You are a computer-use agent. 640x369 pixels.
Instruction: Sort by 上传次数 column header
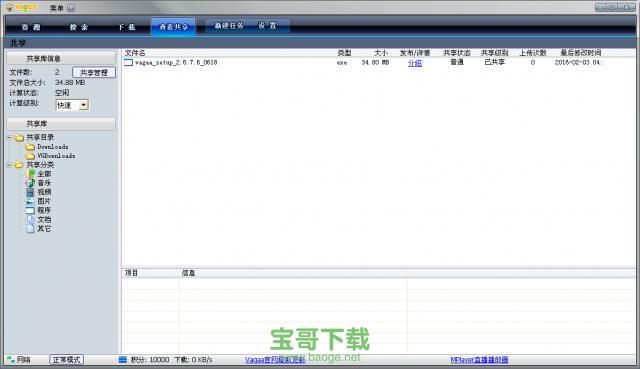coord(533,53)
